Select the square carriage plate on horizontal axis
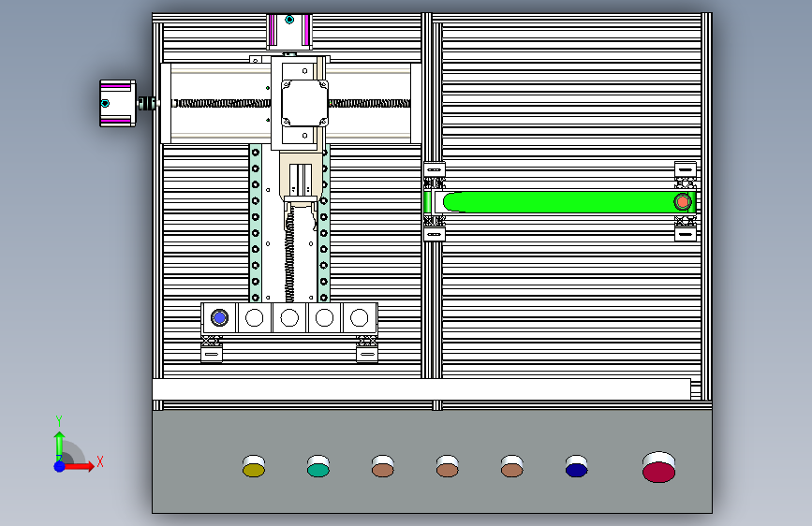Image resolution: width=812 pixels, height=526 pixels. pos(304,103)
